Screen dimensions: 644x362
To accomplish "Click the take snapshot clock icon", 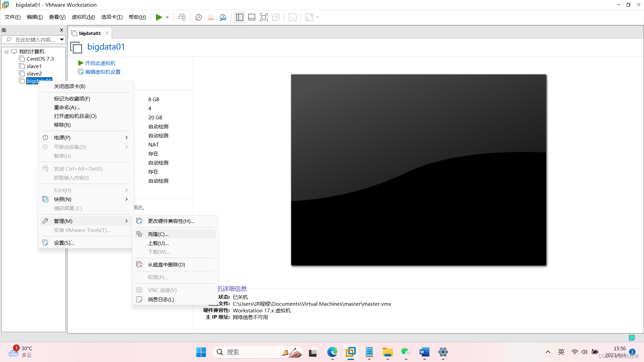I will (199, 17).
